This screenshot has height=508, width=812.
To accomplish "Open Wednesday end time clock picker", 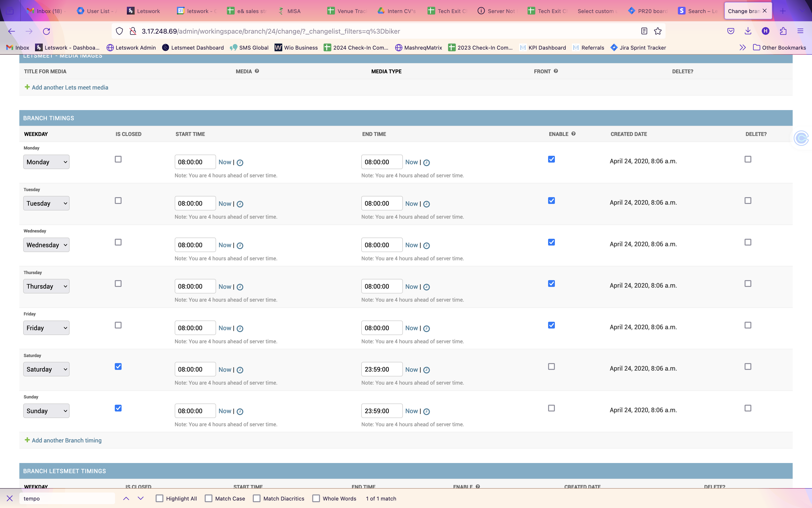I will point(427,246).
